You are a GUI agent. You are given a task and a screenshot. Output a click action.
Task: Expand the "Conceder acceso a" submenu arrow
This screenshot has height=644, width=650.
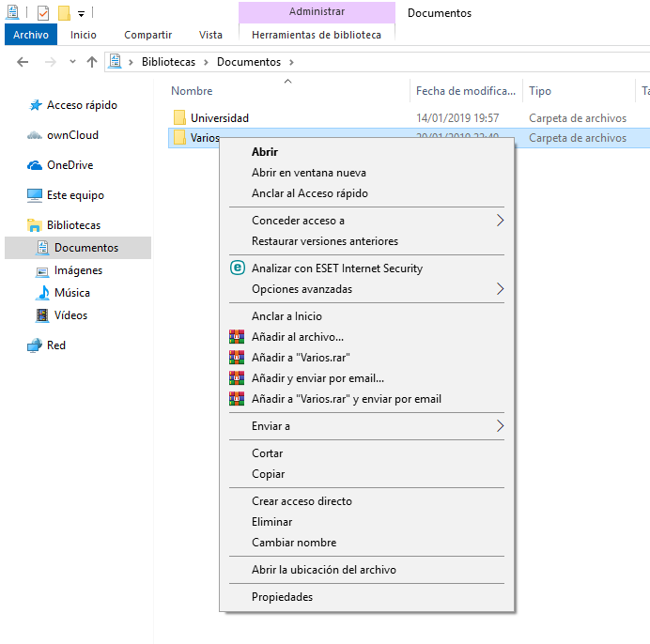coord(500,221)
